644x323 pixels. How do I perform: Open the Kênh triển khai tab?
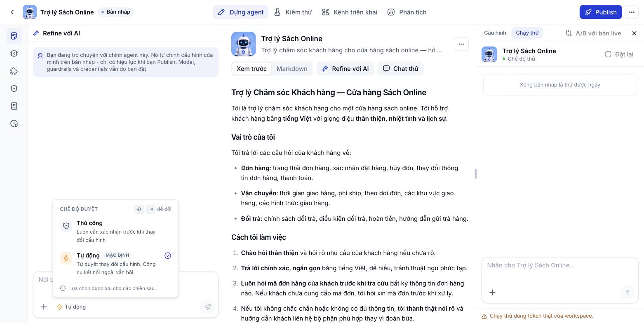(x=350, y=12)
